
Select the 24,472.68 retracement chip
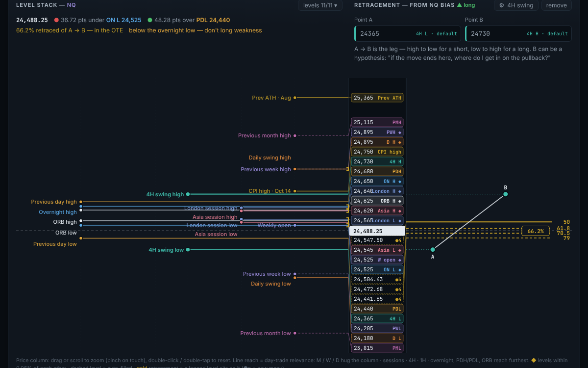pyautogui.click(x=377, y=289)
